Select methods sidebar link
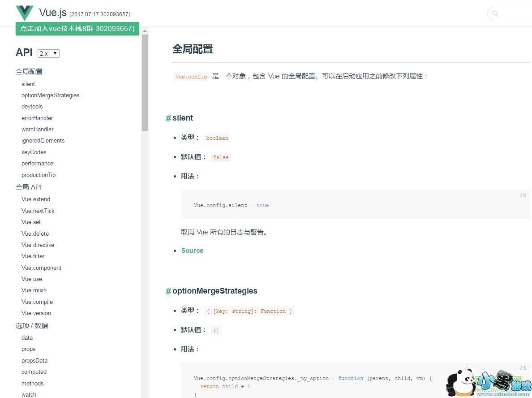532x398 pixels. (x=33, y=383)
